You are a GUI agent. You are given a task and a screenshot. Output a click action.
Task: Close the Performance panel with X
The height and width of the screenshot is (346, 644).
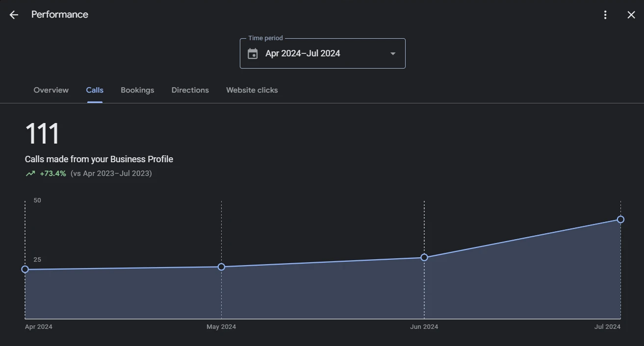point(631,15)
